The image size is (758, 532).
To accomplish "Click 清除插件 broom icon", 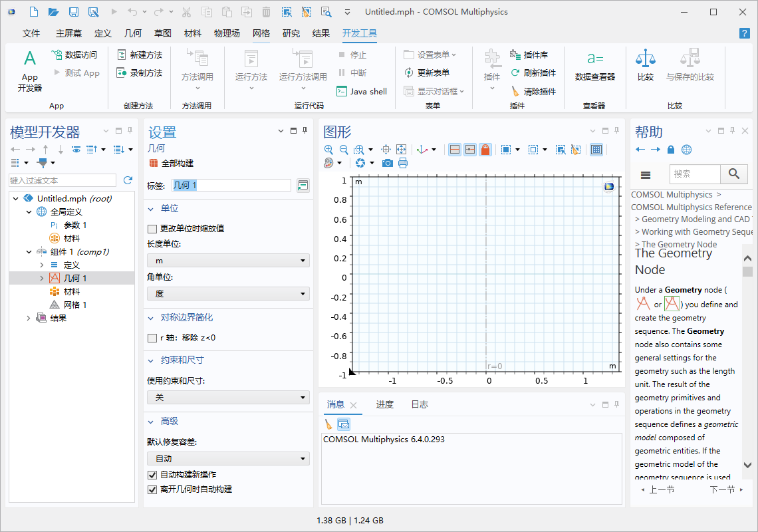I will [x=515, y=91].
